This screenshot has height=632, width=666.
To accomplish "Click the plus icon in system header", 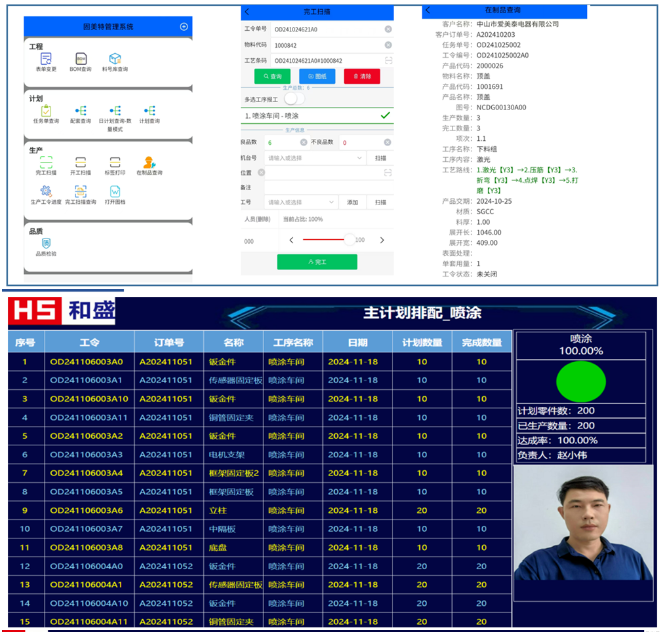I will coord(183,27).
